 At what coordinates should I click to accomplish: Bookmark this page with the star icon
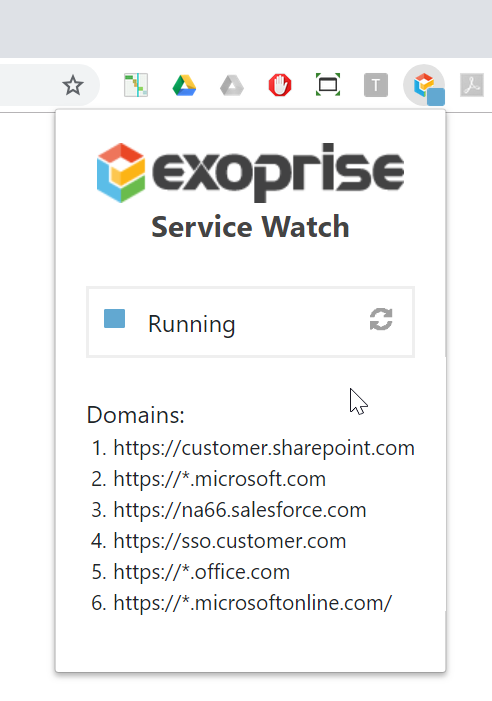(73, 85)
